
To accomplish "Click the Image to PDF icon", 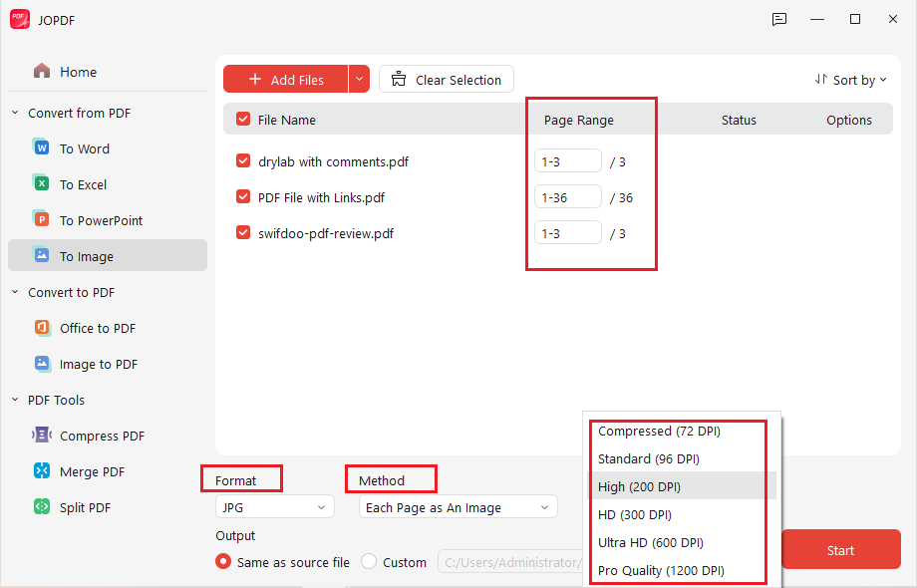I will click(x=42, y=364).
